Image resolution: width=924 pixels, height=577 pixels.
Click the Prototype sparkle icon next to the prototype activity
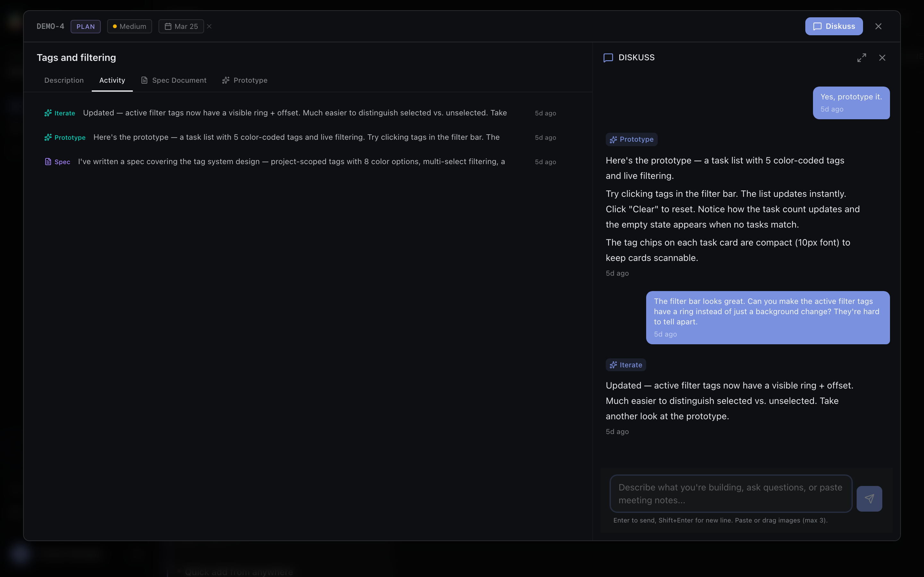[48, 138]
